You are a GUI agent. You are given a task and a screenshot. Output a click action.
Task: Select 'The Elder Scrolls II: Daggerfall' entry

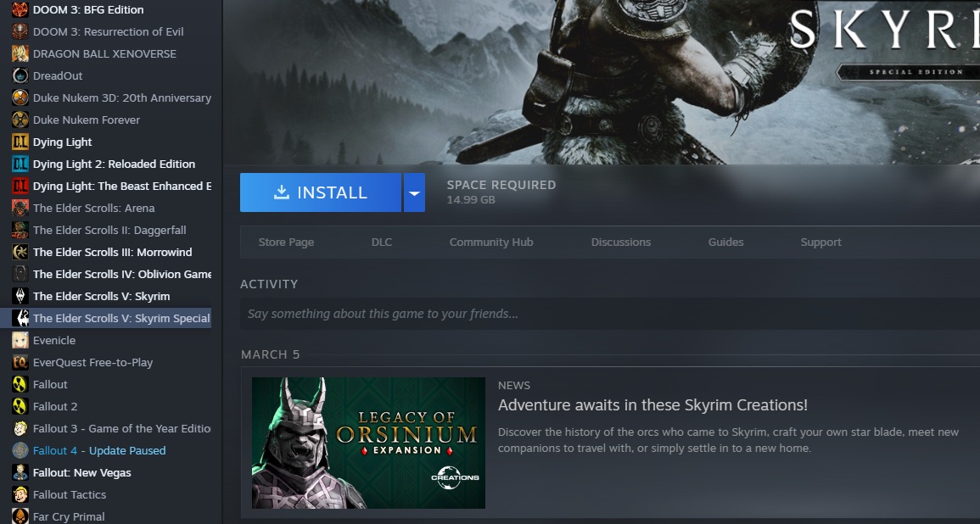109,230
